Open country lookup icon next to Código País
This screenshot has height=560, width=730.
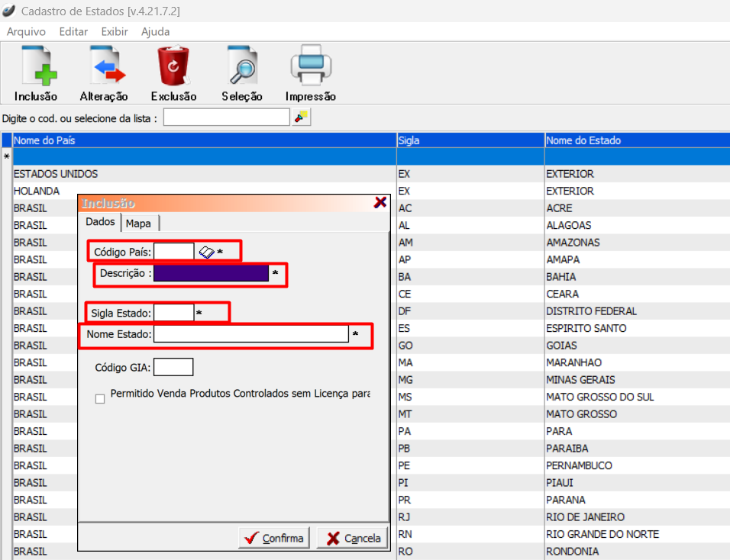click(x=206, y=252)
